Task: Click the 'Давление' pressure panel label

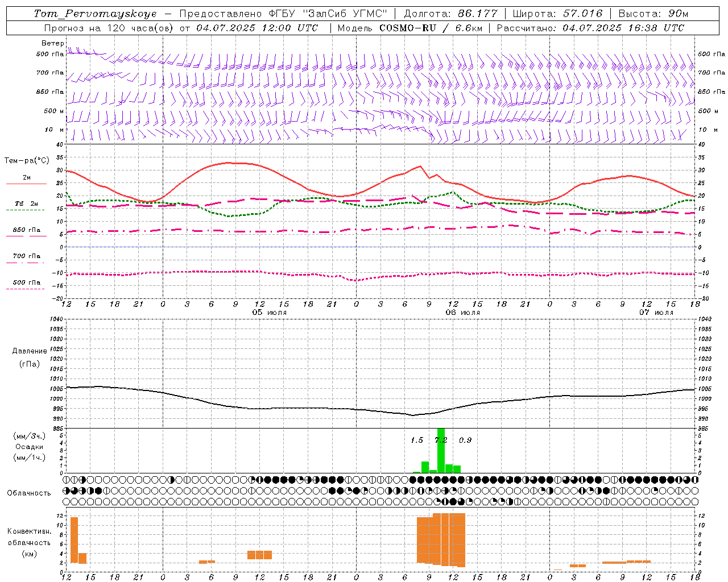Action: point(29,351)
